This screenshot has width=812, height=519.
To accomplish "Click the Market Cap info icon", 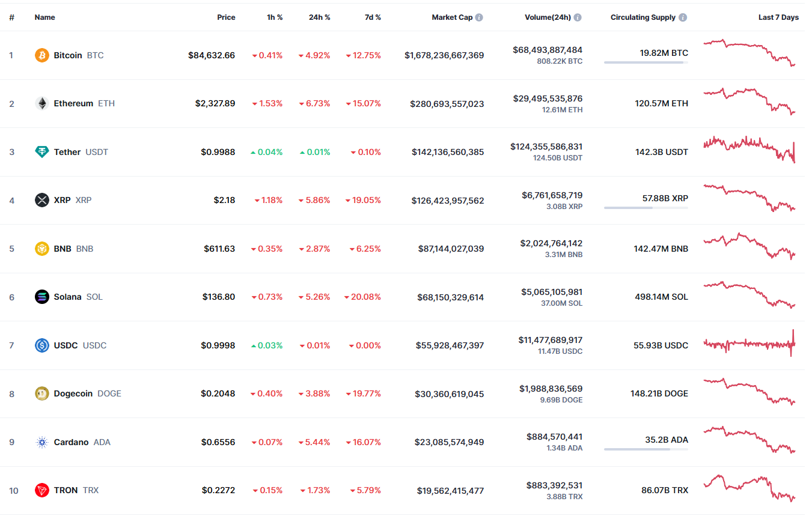I will pyautogui.click(x=479, y=17).
